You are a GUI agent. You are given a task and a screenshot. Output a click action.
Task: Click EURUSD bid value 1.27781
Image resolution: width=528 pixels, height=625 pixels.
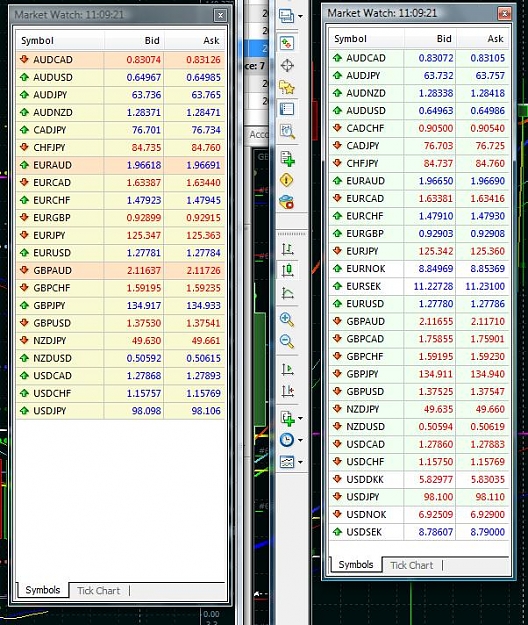tap(144, 253)
